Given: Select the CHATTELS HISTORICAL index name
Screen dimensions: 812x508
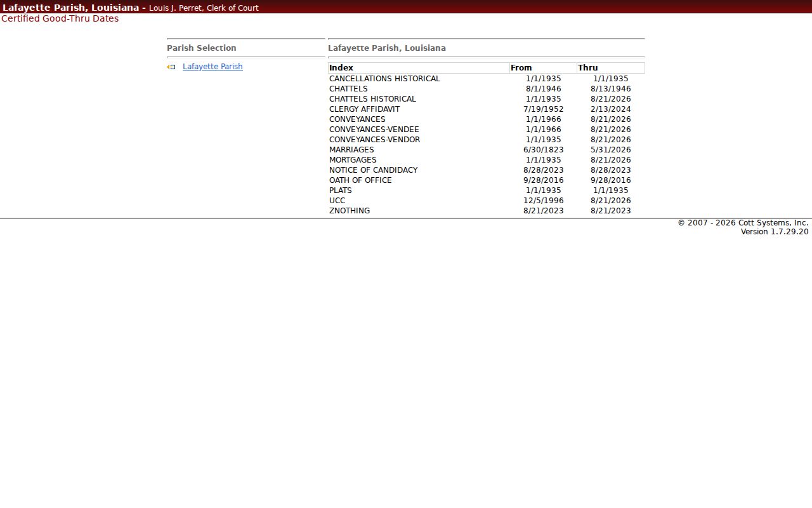Looking at the screenshot, I should 372,99.
